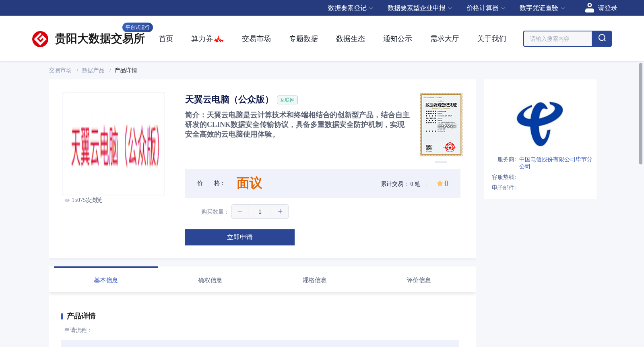Click the 产品详情 section heading
The image size is (644, 347).
coord(81,316)
